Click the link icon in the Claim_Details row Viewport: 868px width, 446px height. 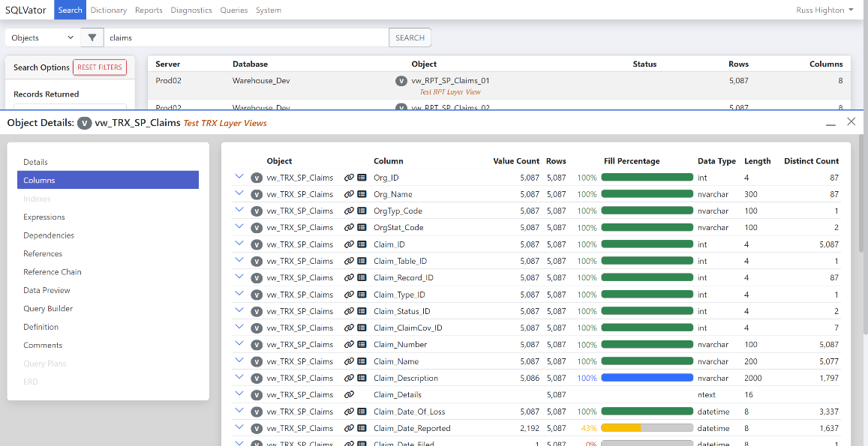pos(349,394)
